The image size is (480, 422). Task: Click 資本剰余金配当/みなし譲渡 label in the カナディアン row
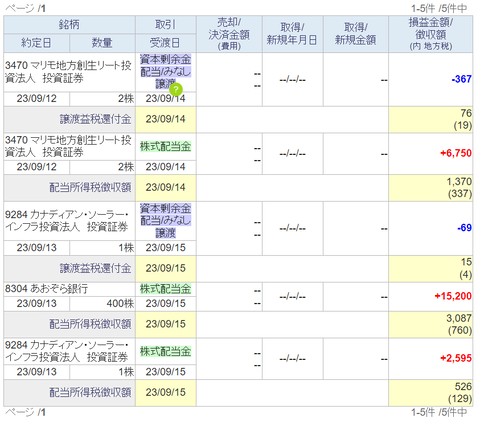coord(165,221)
